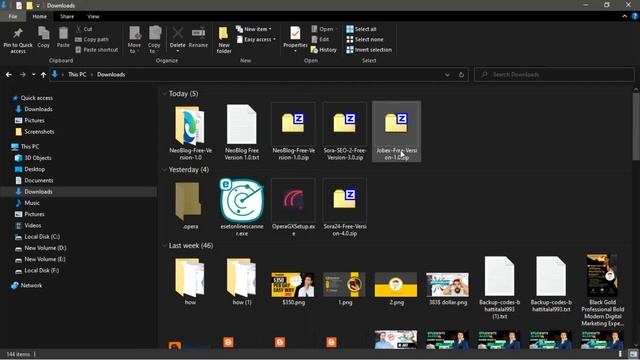Screen dimensions: 640x360
Task: Click Pin to Quick access icon
Action: pos(18,40)
